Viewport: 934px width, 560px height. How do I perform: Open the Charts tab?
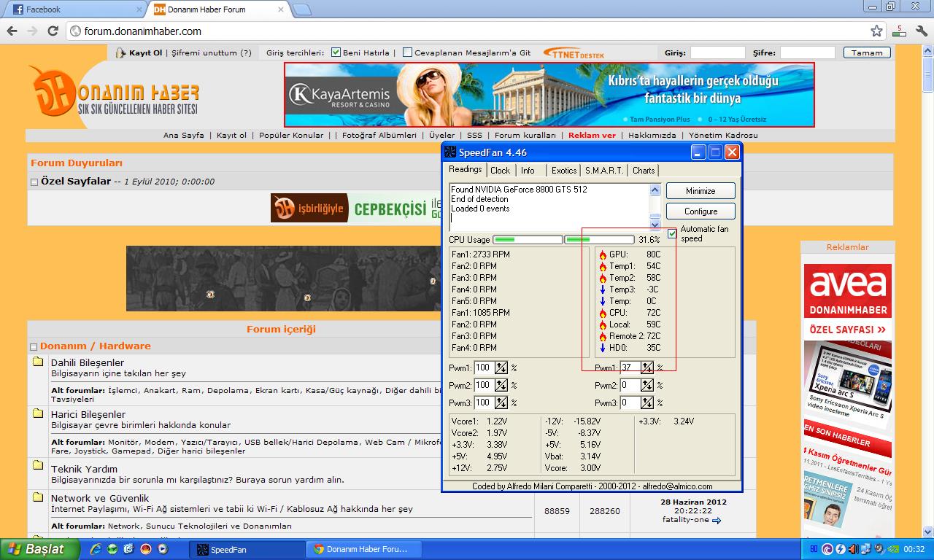[644, 170]
